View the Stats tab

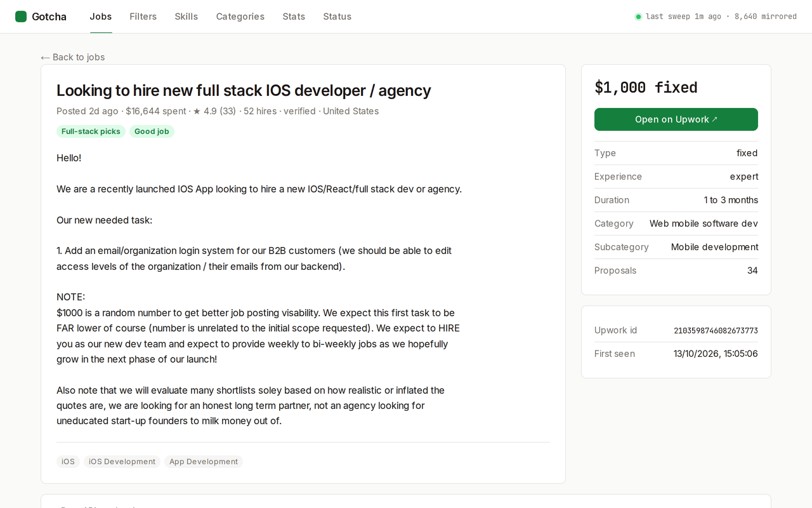294,17
